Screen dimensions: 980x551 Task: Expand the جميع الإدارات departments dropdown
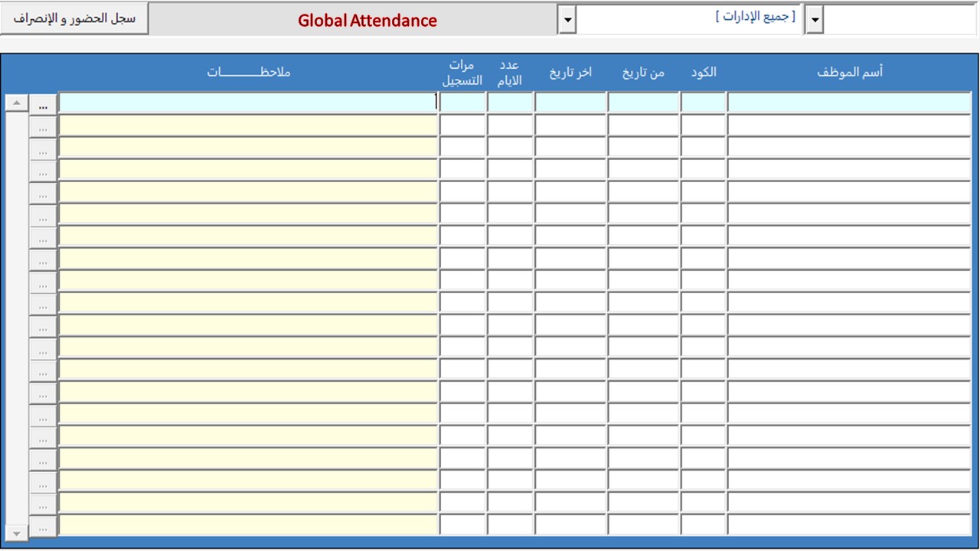pyautogui.click(x=814, y=21)
